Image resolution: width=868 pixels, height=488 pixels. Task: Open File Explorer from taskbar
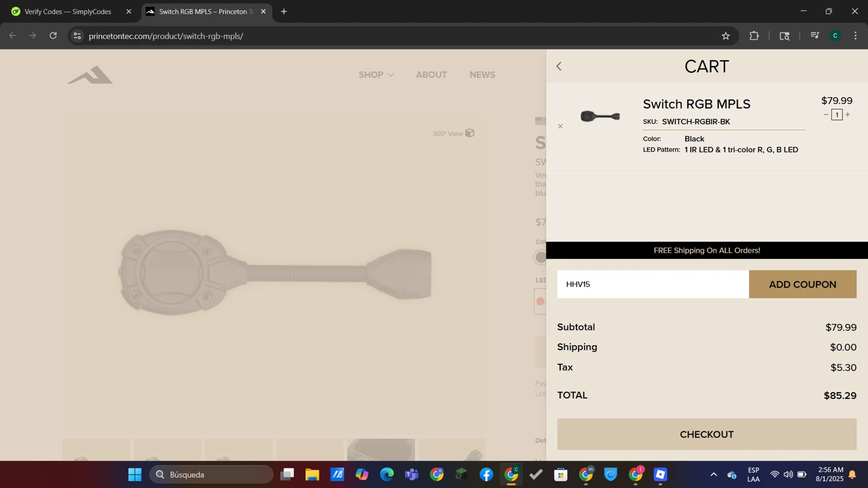point(312,475)
